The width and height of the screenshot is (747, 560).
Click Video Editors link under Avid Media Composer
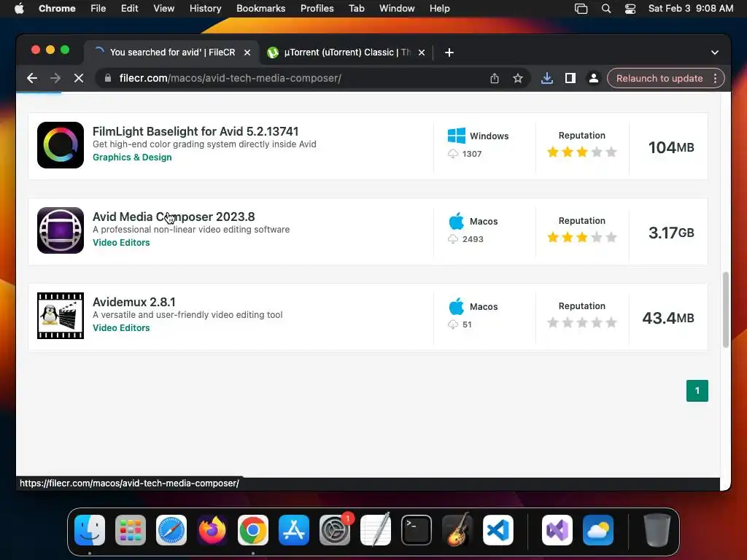click(121, 242)
